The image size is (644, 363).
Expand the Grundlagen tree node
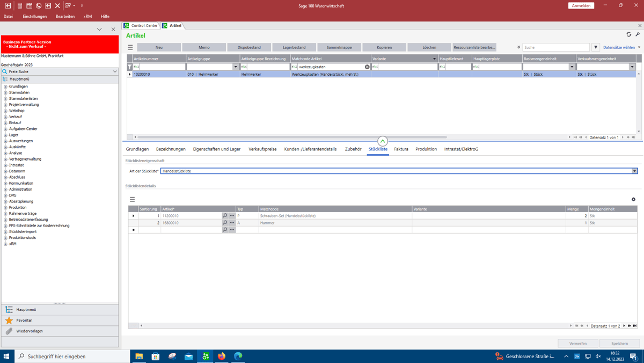coord(5,86)
